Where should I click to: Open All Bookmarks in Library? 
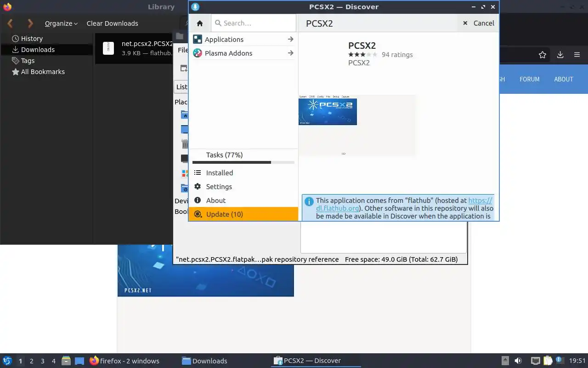tap(43, 72)
